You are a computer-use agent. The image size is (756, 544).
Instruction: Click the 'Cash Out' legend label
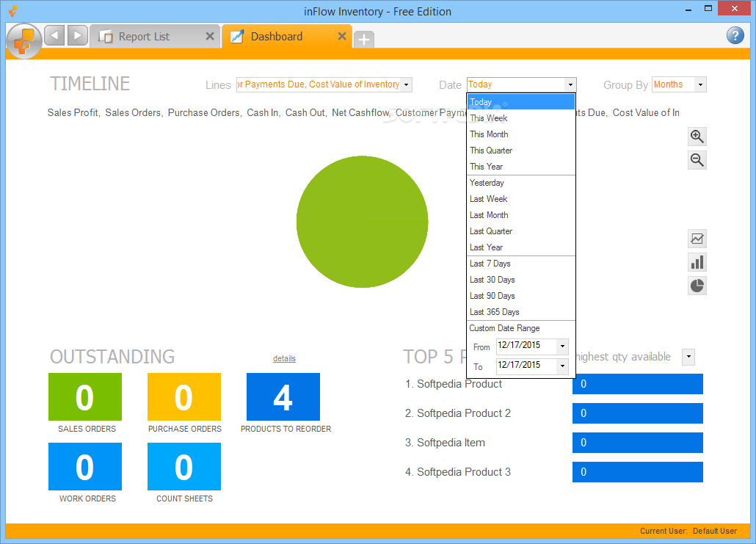[x=305, y=112]
